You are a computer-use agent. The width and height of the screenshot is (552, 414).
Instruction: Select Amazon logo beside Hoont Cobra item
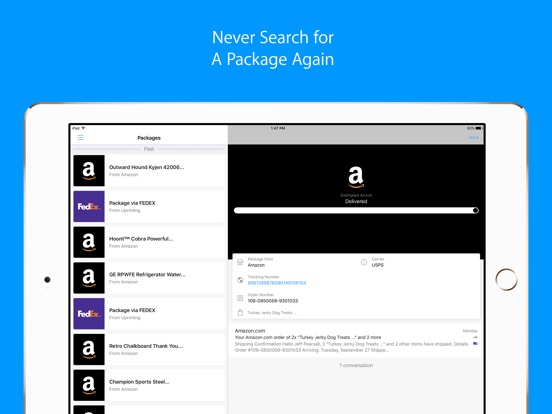(x=89, y=242)
